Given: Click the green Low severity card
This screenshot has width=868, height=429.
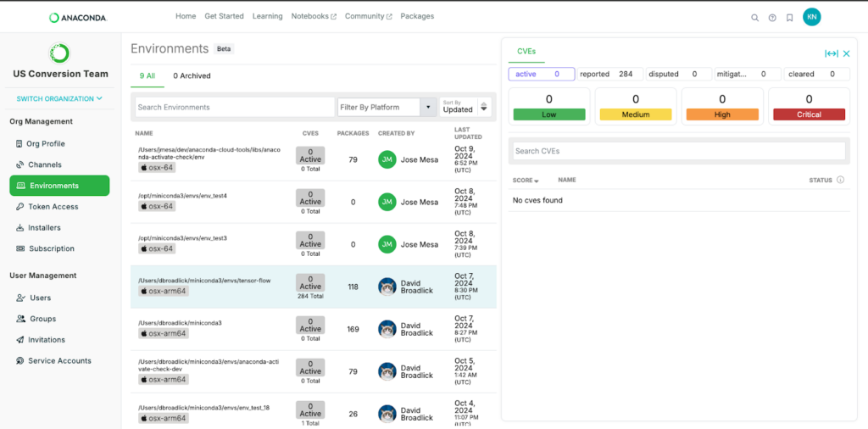Looking at the screenshot, I should (549, 106).
